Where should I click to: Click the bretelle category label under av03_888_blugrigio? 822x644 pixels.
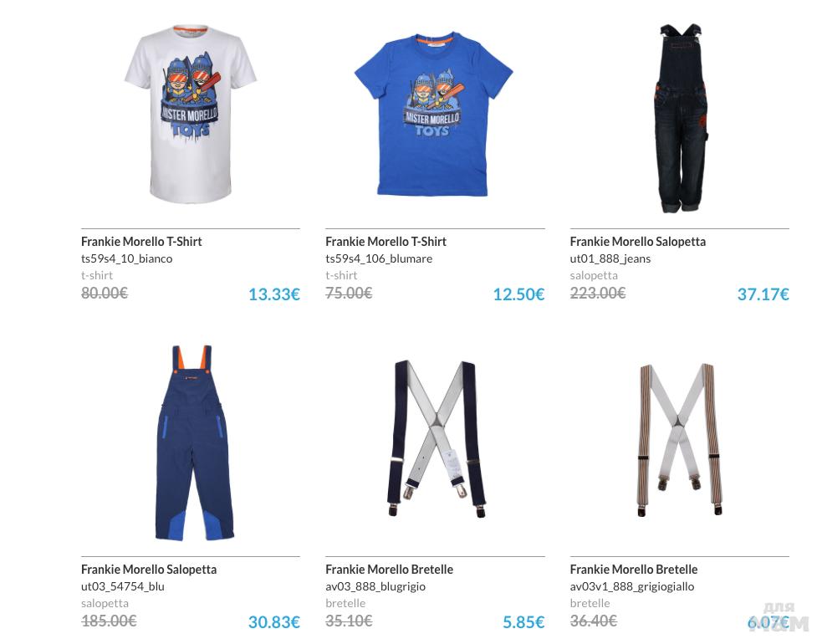click(345, 603)
